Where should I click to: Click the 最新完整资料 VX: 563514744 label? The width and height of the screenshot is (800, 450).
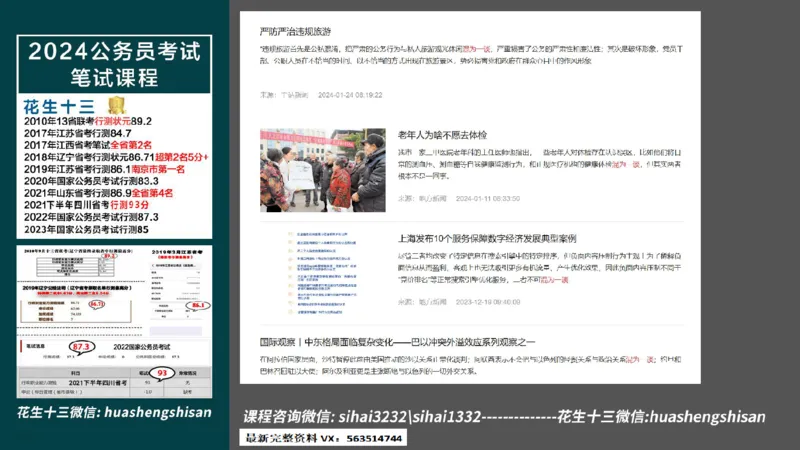(323, 438)
